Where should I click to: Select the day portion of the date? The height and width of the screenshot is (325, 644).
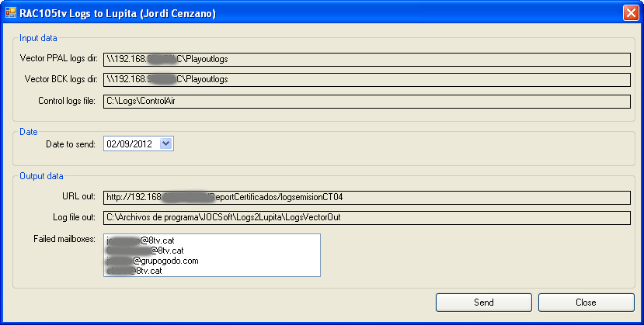[x=113, y=143]
